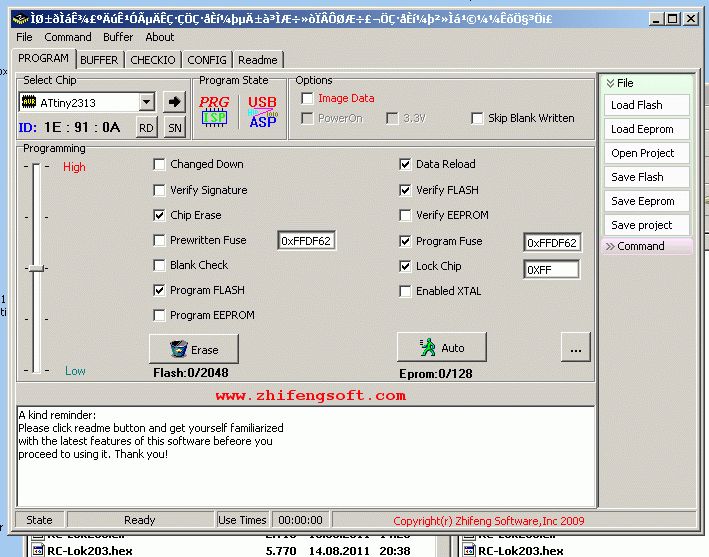709x557 pixels.
Task: Open the Buffer menu
Action: click(118, 37)
